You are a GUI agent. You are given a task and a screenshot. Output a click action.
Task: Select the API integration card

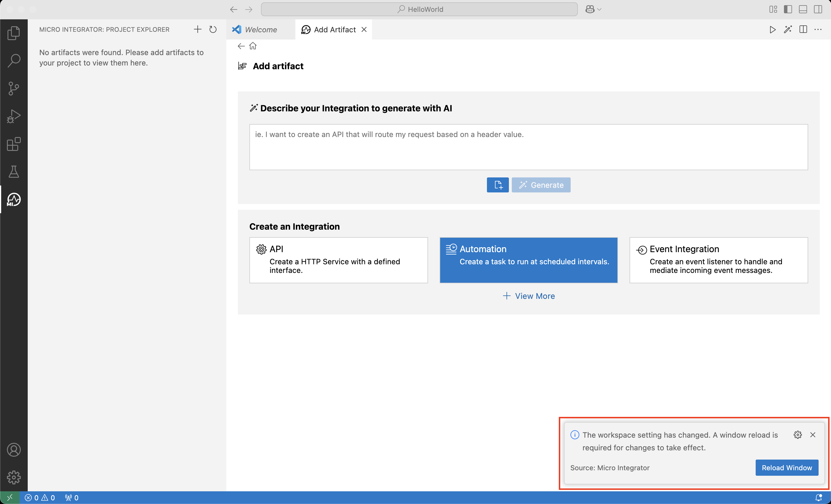[339, 260]
